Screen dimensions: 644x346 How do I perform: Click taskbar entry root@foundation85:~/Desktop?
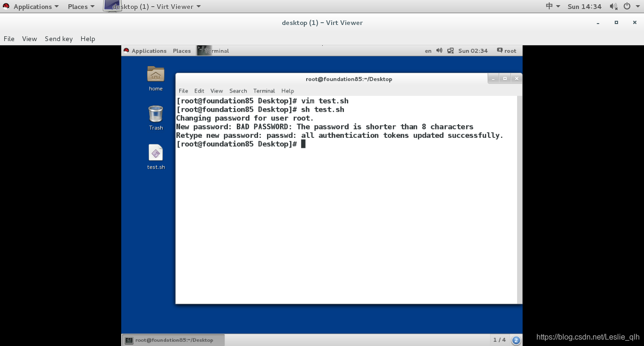(173, 340)
